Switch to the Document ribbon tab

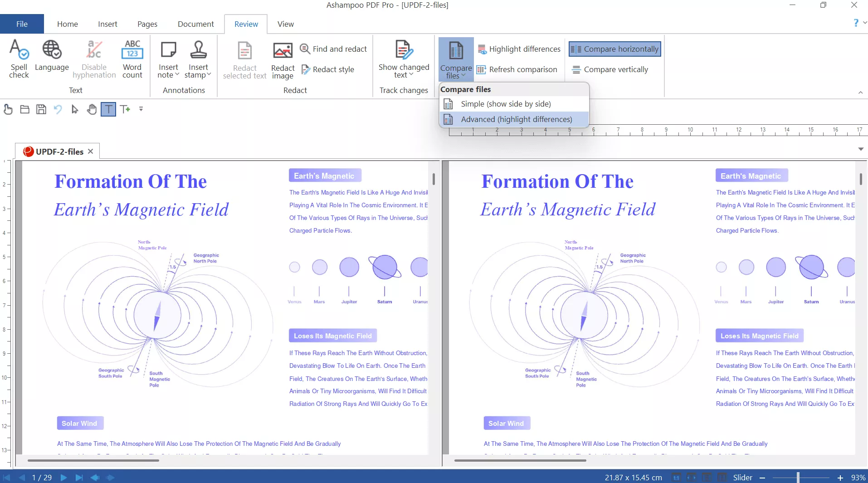coord(195,24)
